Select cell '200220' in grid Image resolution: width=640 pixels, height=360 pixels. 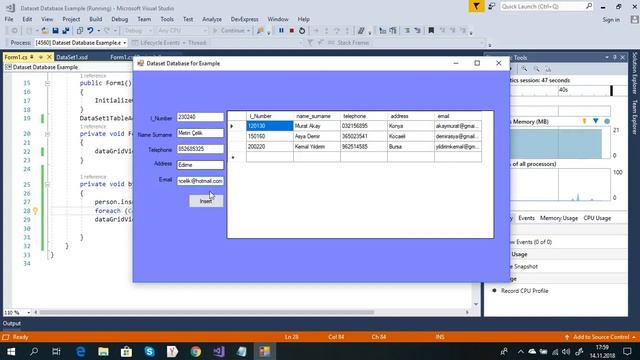coord(269,147)
